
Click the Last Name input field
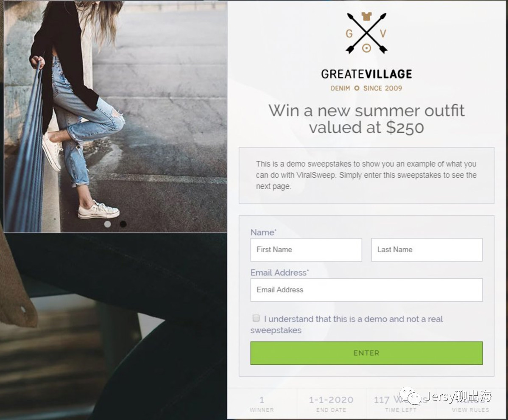click(x=427, y=249)
